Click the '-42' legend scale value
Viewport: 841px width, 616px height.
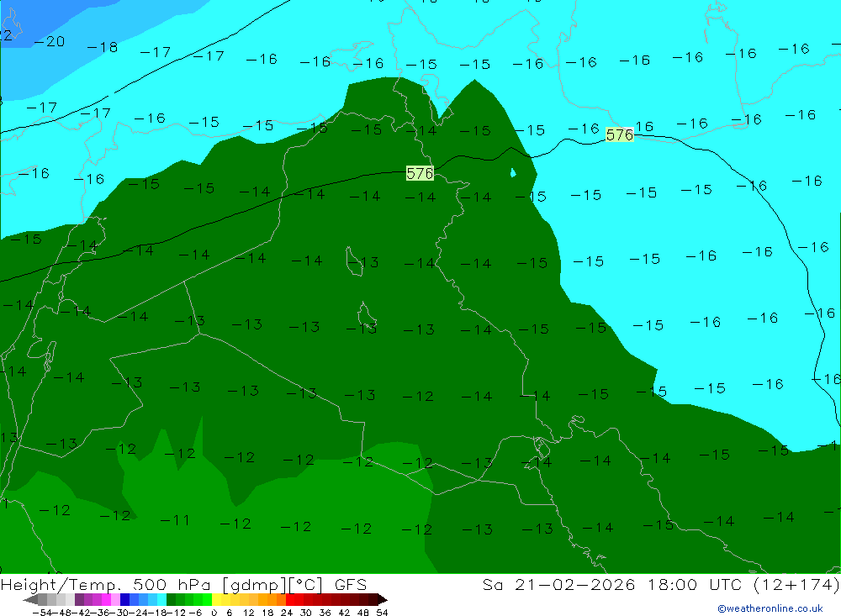[82, 613]
